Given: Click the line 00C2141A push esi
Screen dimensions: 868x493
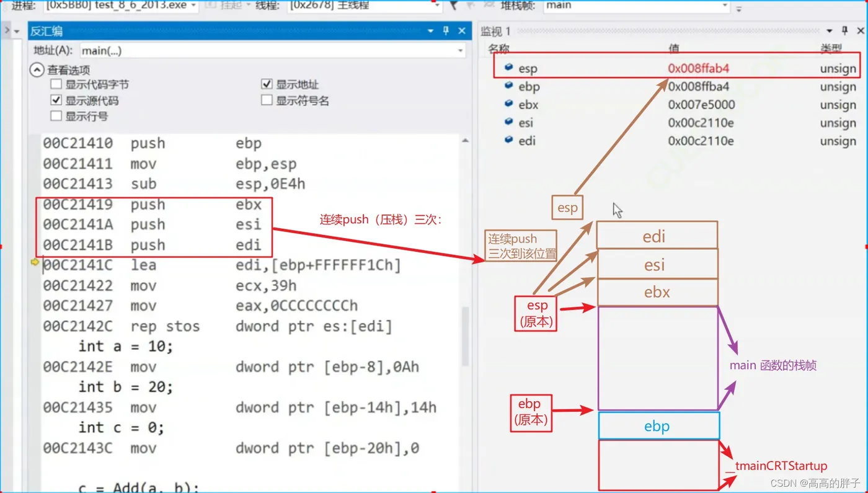Looking at the screenshot, I should click(153, 224).
